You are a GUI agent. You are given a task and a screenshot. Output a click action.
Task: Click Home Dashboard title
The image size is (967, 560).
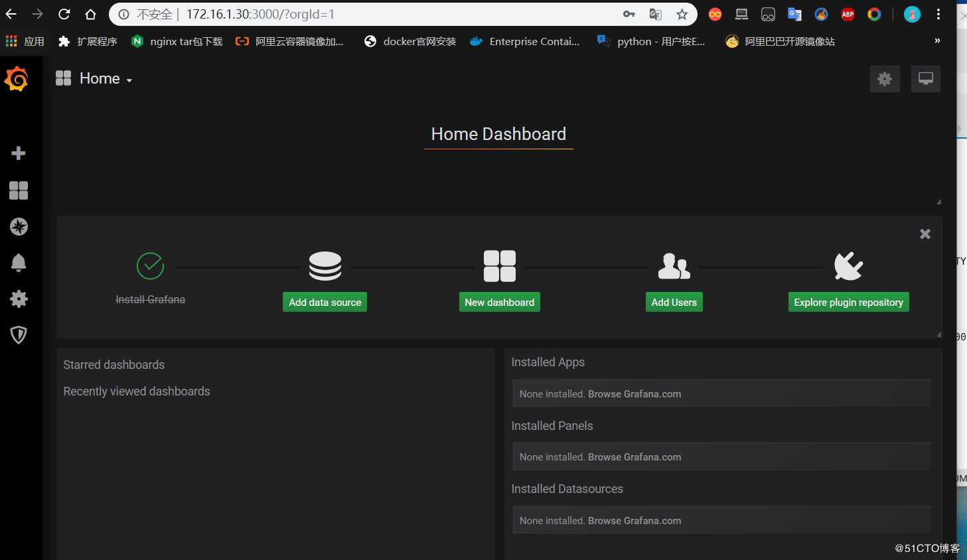(498, 134)
